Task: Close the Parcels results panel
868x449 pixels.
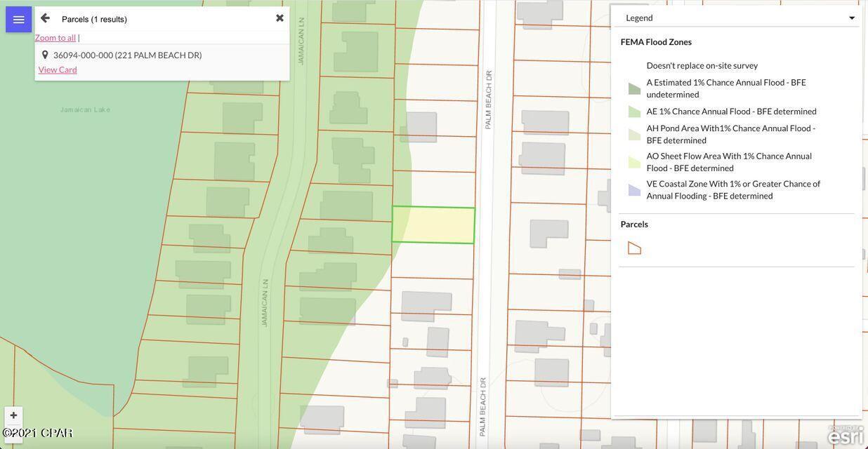Action: 280,18
